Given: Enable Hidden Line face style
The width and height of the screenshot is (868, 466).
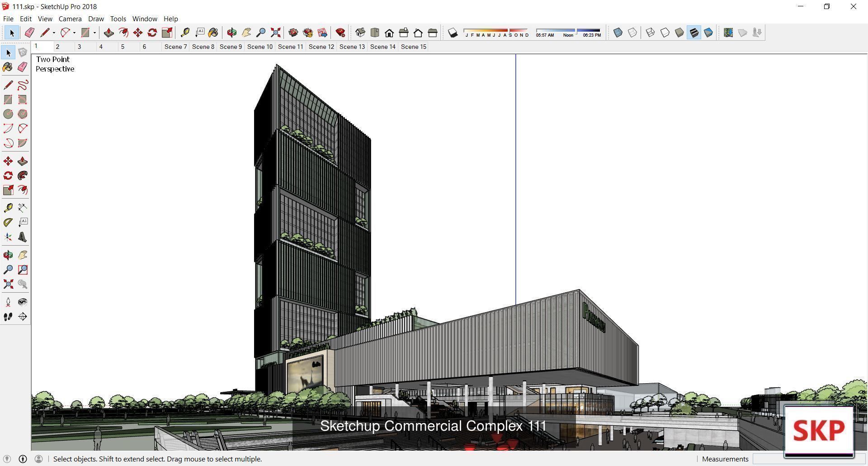Looking at the screenshot, I should tap(665, 33).
